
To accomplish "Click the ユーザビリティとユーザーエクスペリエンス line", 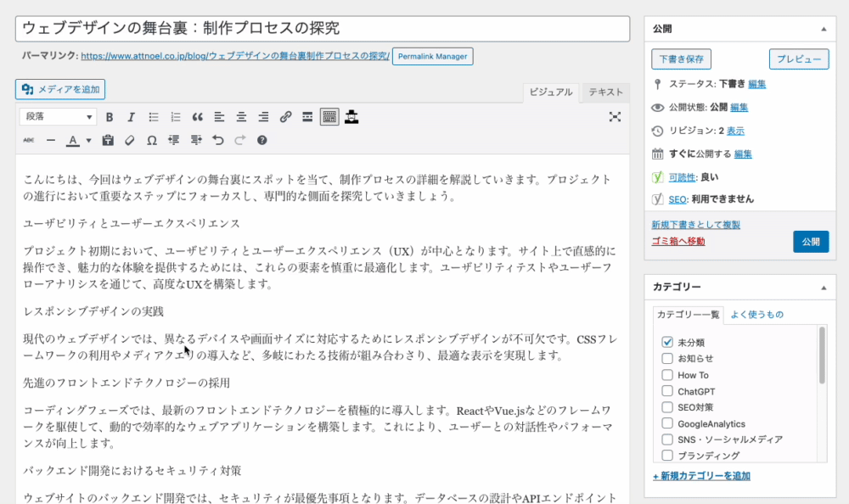I will tap(132, 223).
